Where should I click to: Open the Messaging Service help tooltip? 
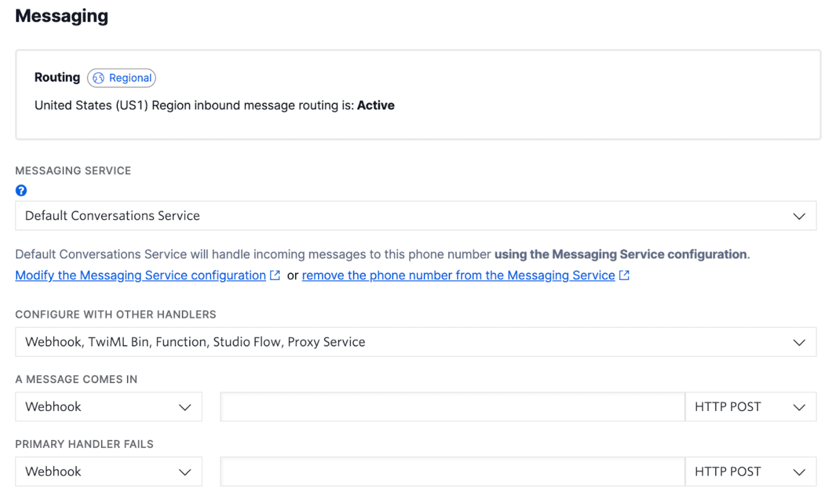tap(21, 190)
